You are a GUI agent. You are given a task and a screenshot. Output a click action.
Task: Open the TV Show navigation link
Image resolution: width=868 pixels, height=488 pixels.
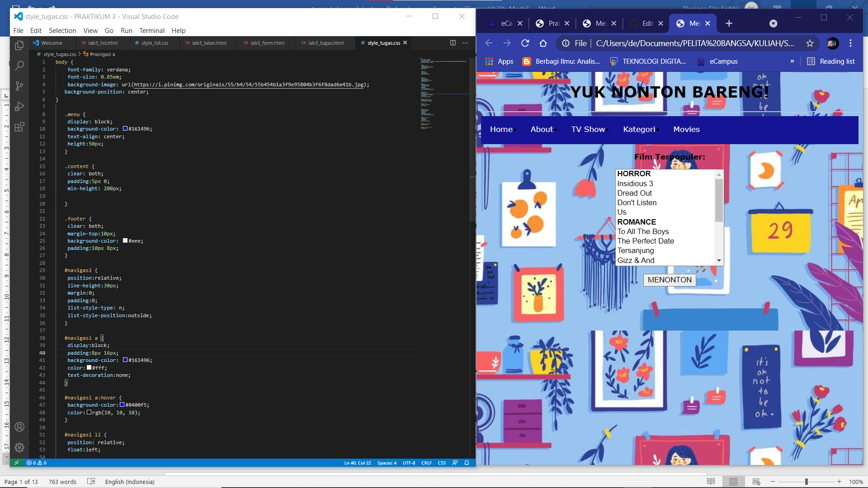(x=588, y=129)
